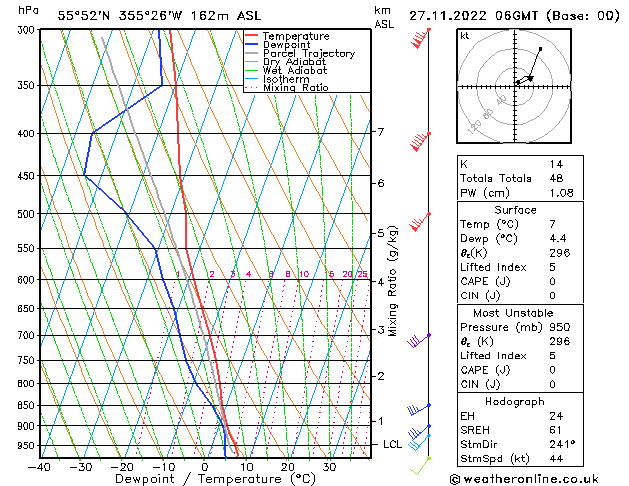
Task: Click the grey Parcel Trajectory legend line
Action: pos(252,53)
